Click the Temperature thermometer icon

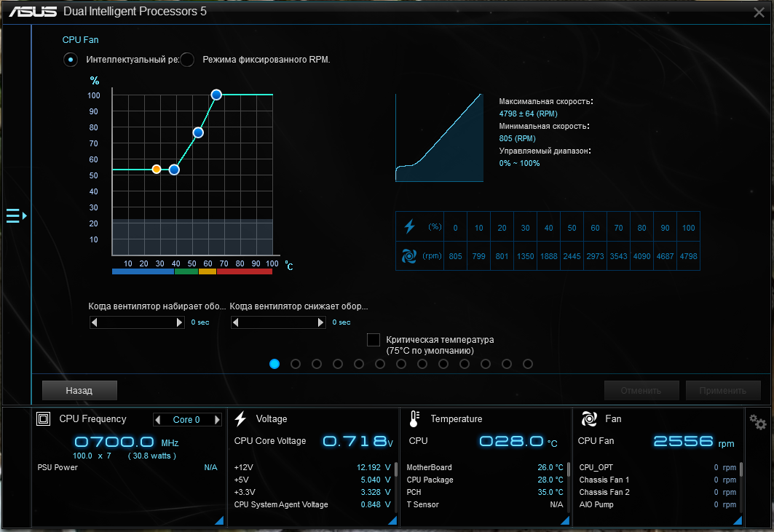tap(414, 419)
